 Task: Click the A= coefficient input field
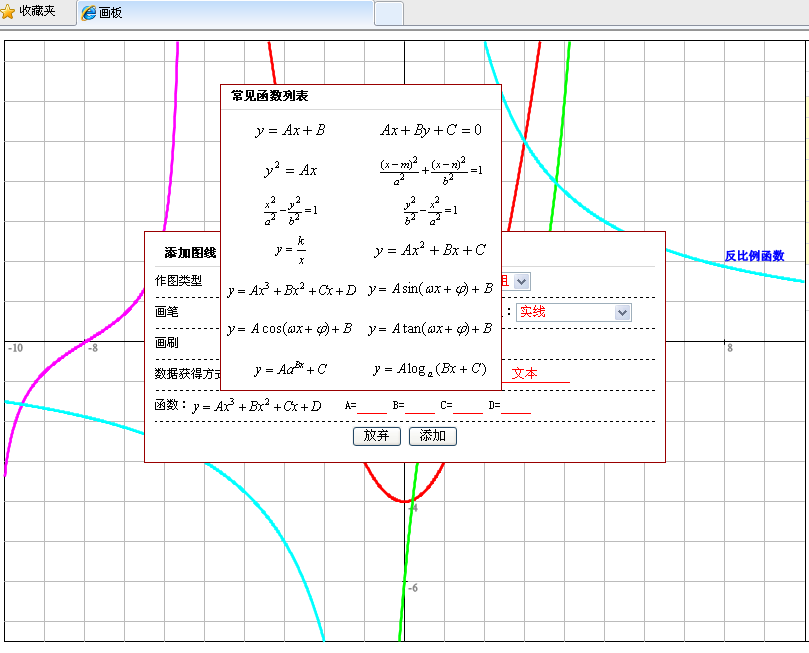click(372, 406)
